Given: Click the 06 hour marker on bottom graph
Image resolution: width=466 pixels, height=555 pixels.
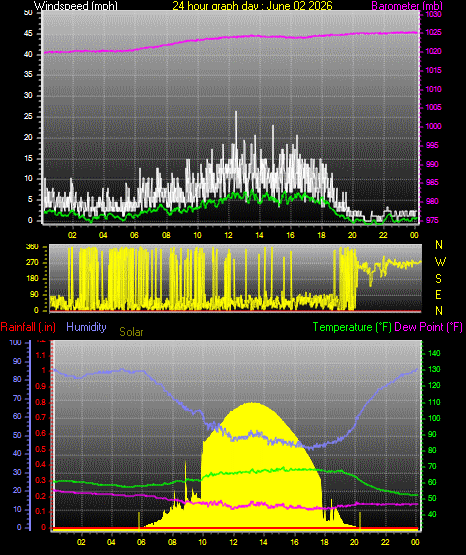Looking at the screenshot, I should click(x=141, y=542).
